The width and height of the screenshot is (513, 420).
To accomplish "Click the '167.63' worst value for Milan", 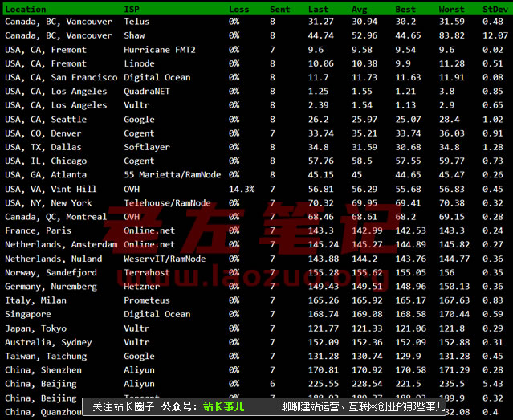I will [x=454, y=300].
